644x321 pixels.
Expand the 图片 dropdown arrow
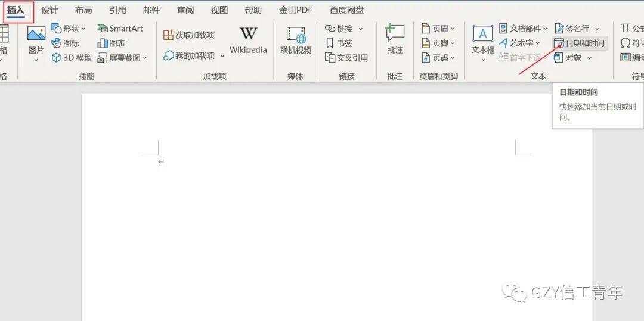[36, 60]
